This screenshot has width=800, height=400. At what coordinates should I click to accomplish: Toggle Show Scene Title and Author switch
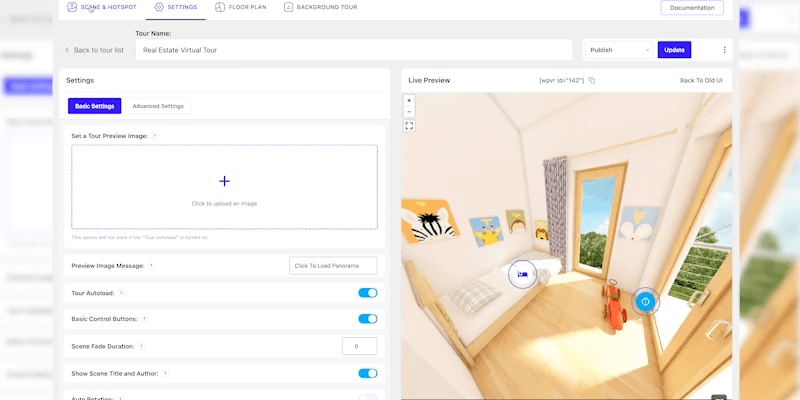[x=367, y=373]
